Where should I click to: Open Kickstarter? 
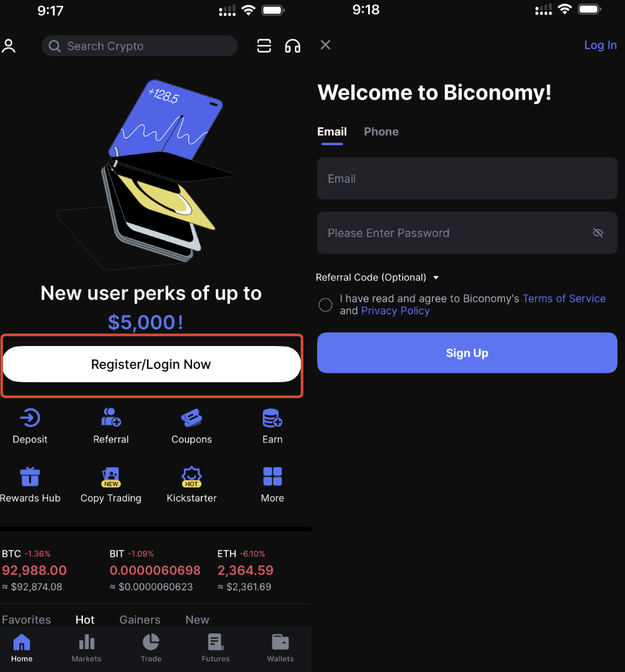point(191,477)
